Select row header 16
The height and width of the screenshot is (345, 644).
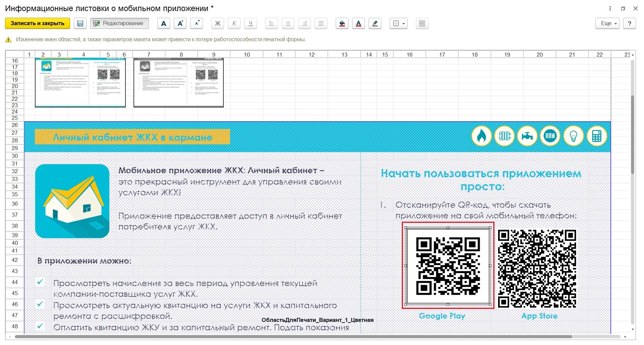pos(15,61)
